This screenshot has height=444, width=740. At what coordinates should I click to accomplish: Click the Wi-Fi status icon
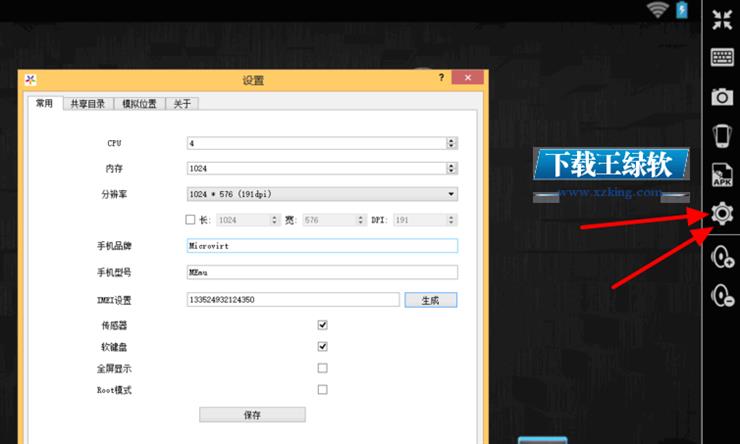tap(657, 9)
